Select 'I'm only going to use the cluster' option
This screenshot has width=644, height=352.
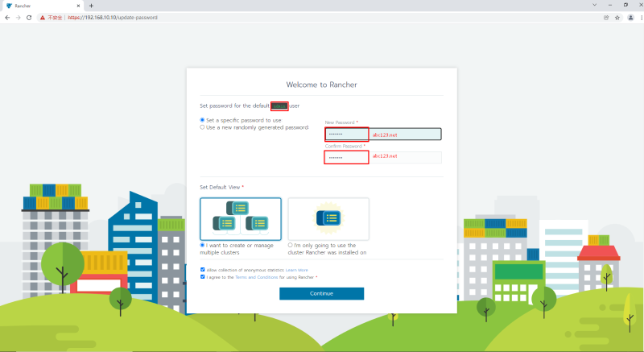pos(290,245)
